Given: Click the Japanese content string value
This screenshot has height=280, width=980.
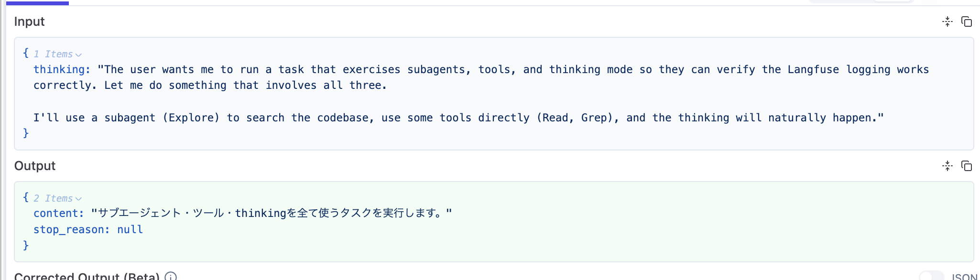Looking at the screenshot, I should (272, 213).
